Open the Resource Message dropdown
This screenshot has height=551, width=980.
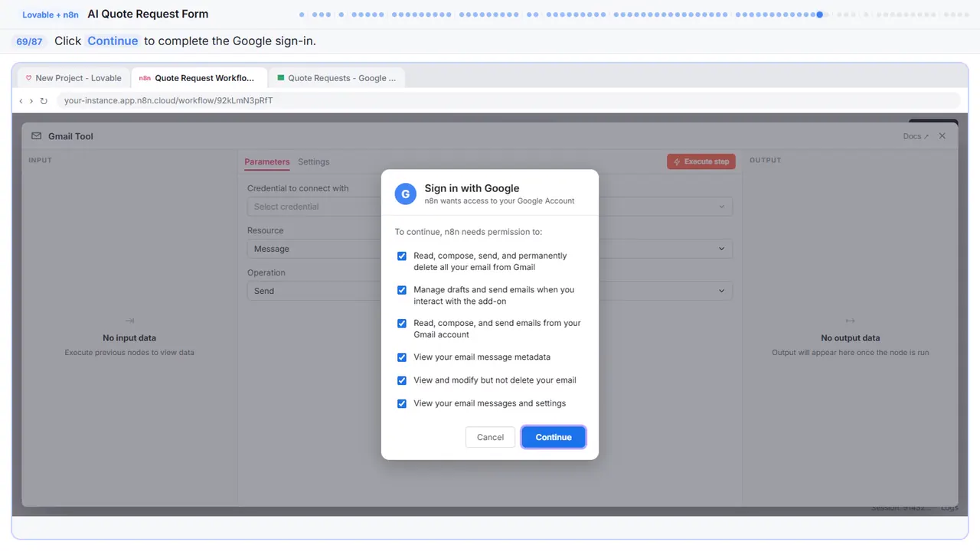[490, 249]
